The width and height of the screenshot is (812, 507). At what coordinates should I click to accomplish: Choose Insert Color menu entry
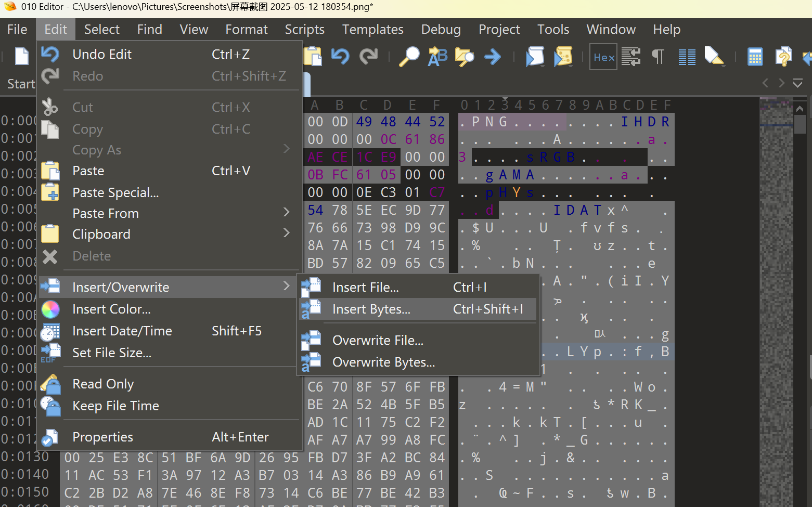(x=170, y=309)
